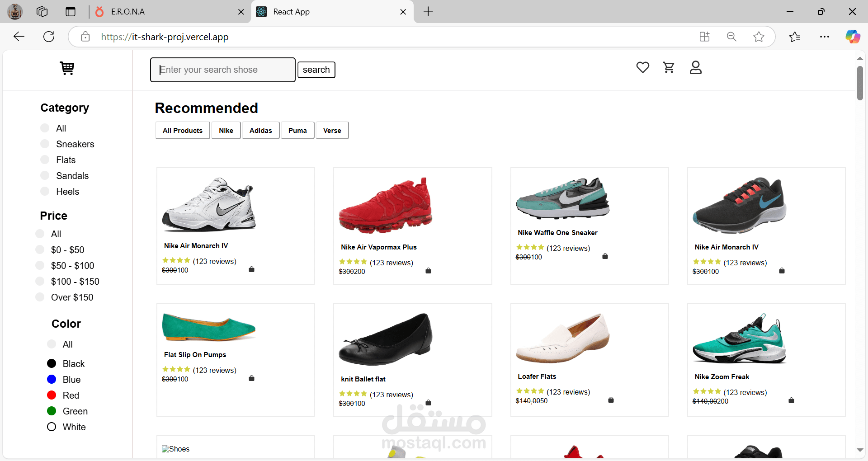
Task: Pick the Blue color swatch
Action: 52,379
